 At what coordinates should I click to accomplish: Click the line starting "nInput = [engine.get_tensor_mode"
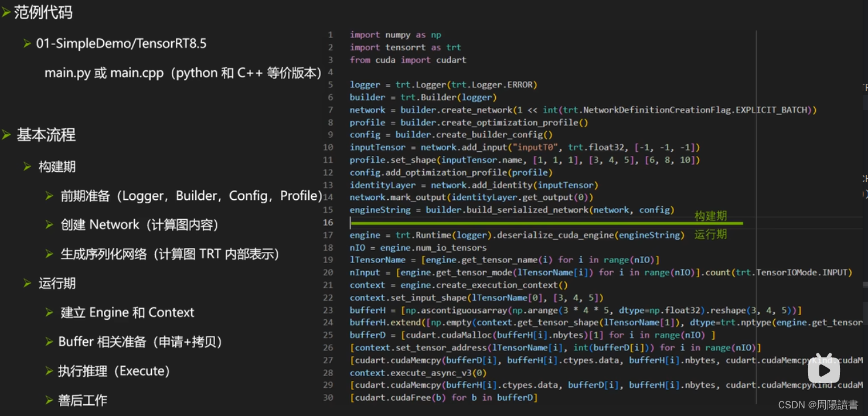coord(601,272)
